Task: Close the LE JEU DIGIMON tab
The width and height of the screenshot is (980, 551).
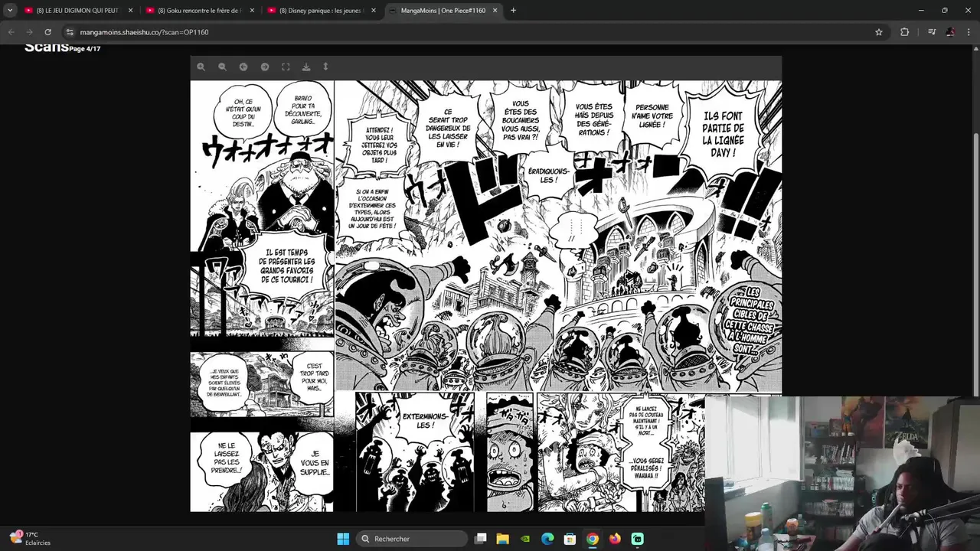Action: coord(130,11)
